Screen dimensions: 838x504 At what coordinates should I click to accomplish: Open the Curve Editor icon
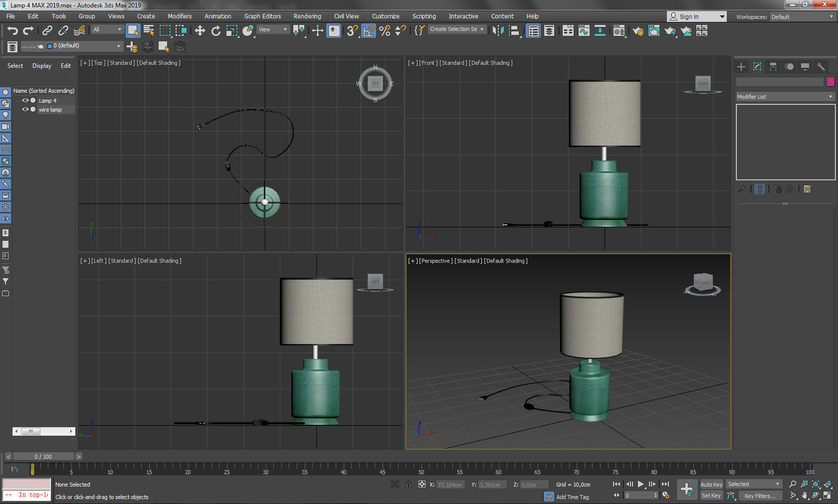(x=584, y=31)
